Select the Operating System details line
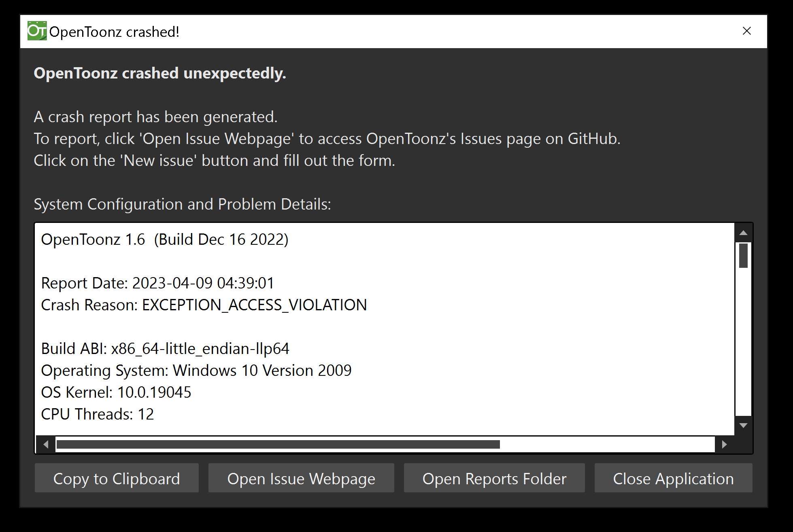 (x=196, y=370)
